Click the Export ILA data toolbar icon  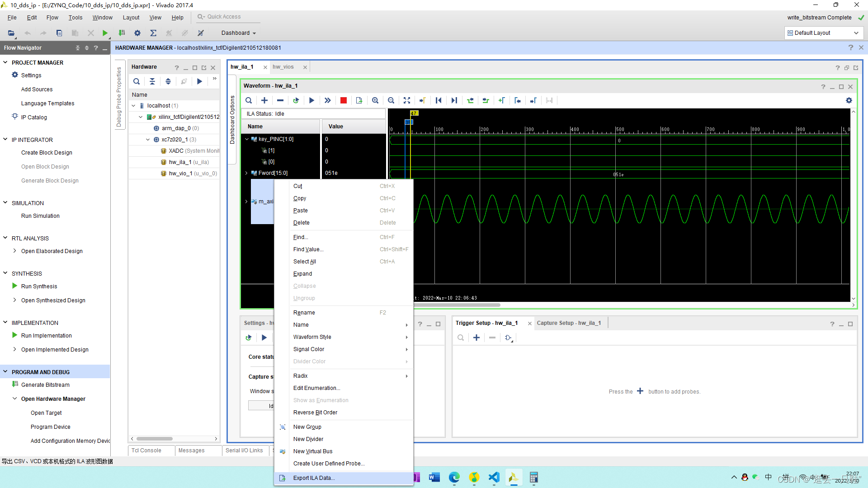[x=359, y=100]
